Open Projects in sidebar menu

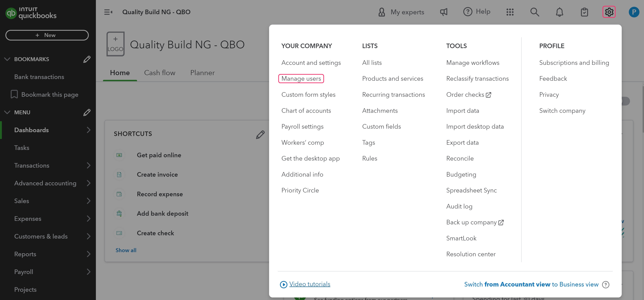pos(25,290)
